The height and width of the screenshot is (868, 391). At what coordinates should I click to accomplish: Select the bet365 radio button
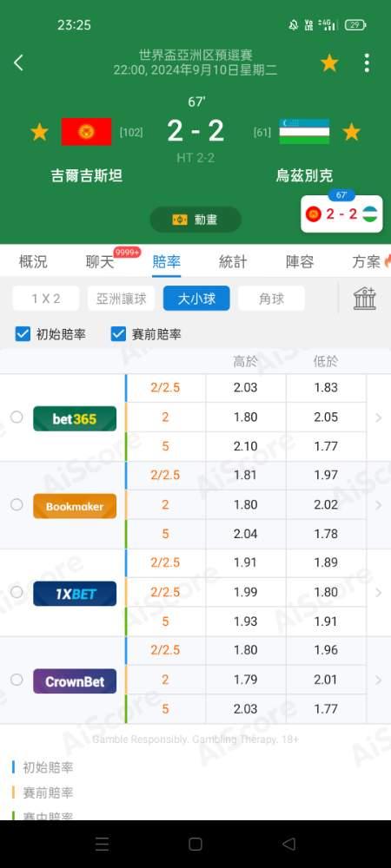[x=17, y=417]
